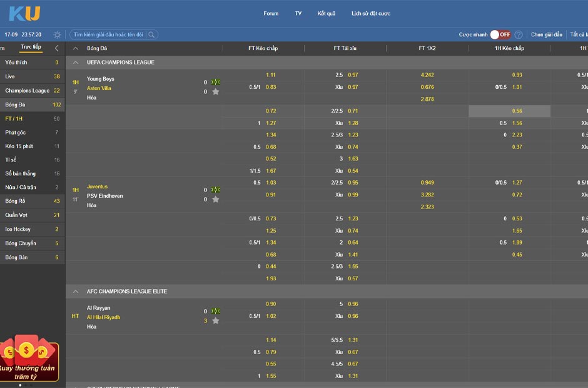Choose Tỉ số in the sidebar
Image resolution: width=588 pixels, height=388 pixels.
33,160
